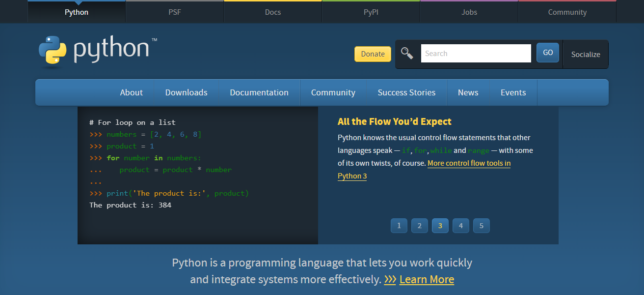Open the Success Stories menu
Image resolution: width=644 pixels, height=295 pixels.
tap(406, 92)
